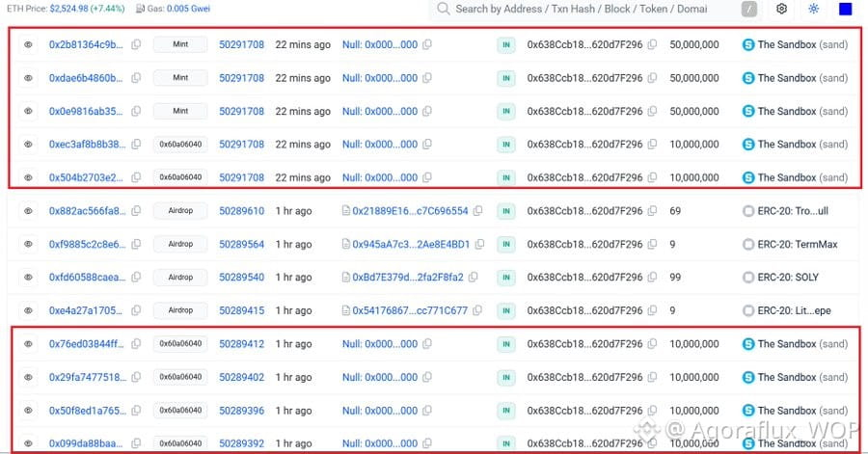Open preview eye icon for transaction 0x0e9816ab35

pyautogui.click(x=28, y=111)
